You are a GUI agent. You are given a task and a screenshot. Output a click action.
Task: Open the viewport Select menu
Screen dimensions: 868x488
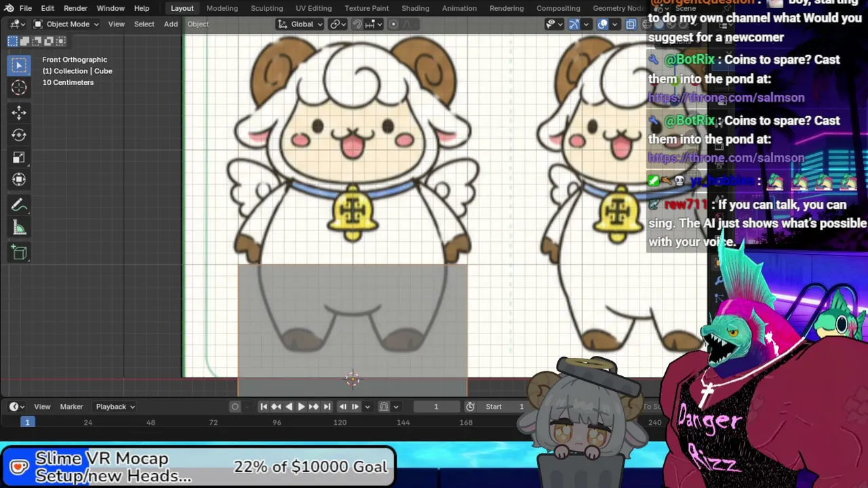pos(144,24)
